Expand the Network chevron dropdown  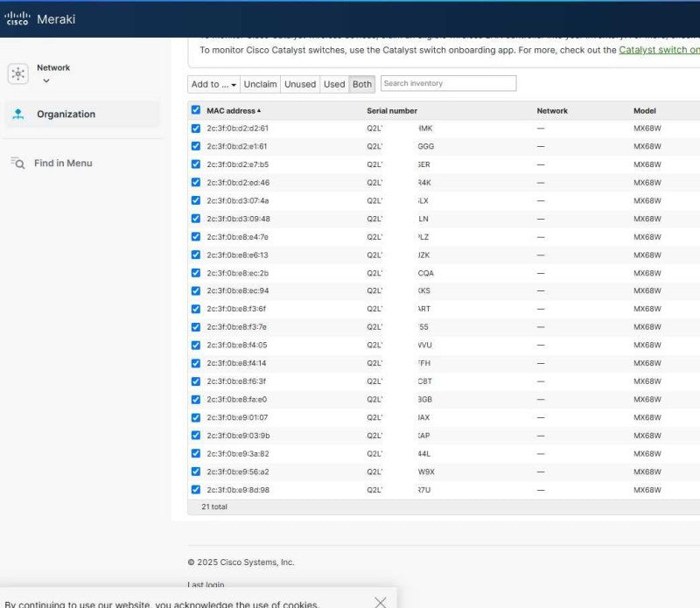pyautogui.click(x=46, y=80)
